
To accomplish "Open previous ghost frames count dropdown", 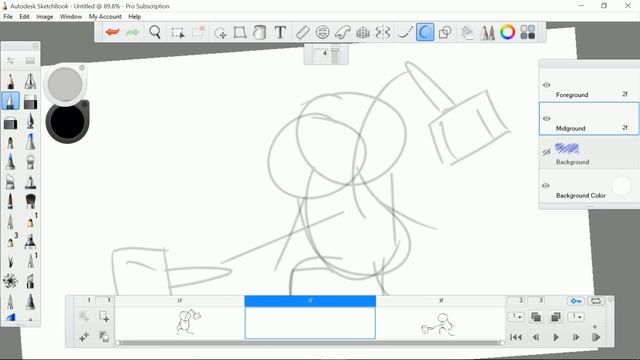I will coord(516,317).
